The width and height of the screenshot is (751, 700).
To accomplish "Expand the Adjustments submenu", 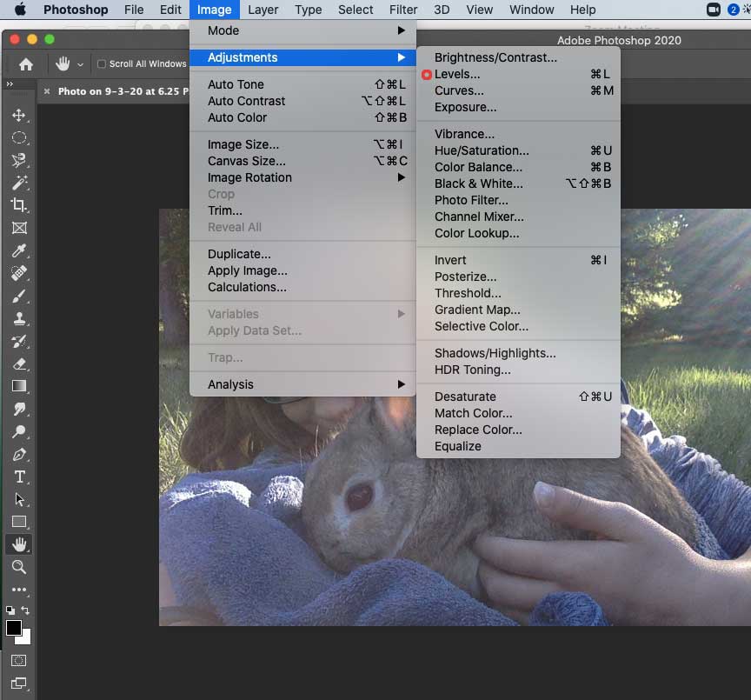I will [x=302, y=57].
